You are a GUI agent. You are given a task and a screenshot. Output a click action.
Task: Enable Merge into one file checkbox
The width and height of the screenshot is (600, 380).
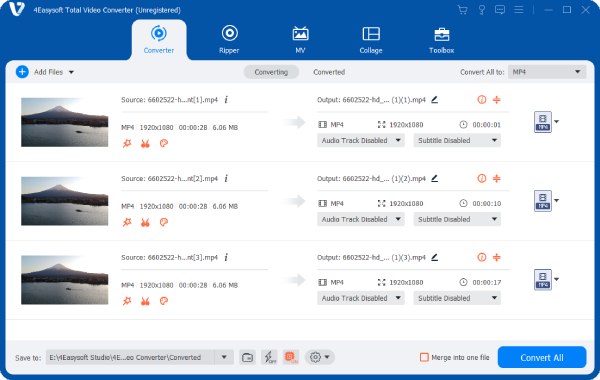424,357
